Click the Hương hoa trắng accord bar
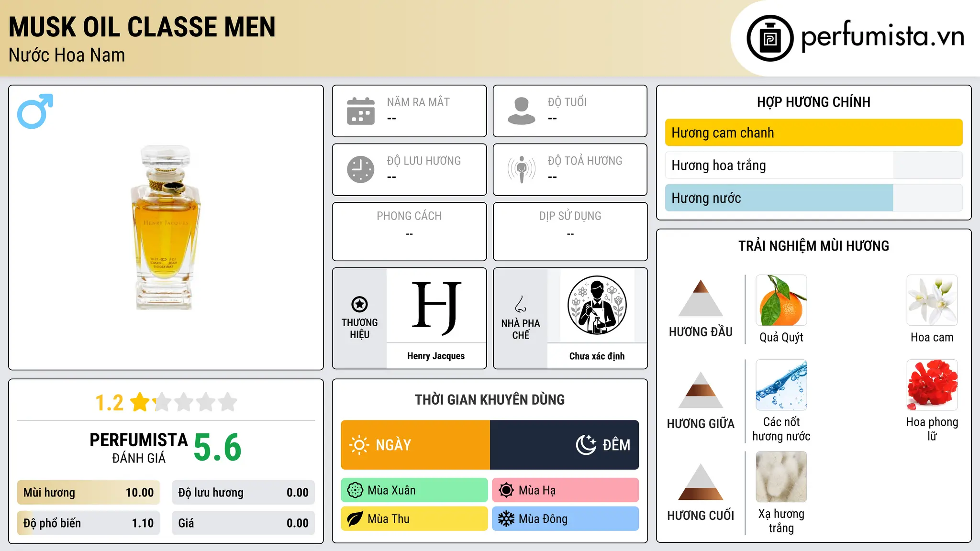Screen dimensions: 980x551 [813, 165]
